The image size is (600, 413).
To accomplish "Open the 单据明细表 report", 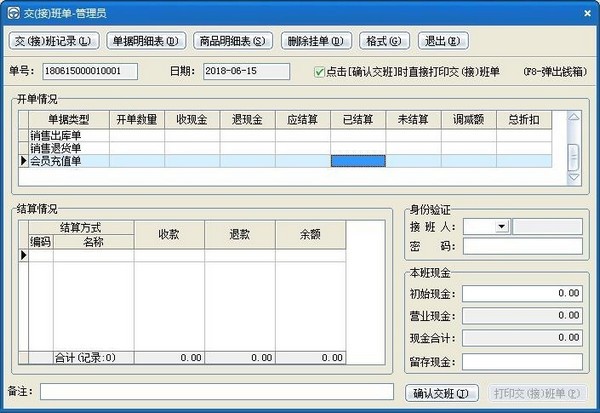I will coord(144,41).
